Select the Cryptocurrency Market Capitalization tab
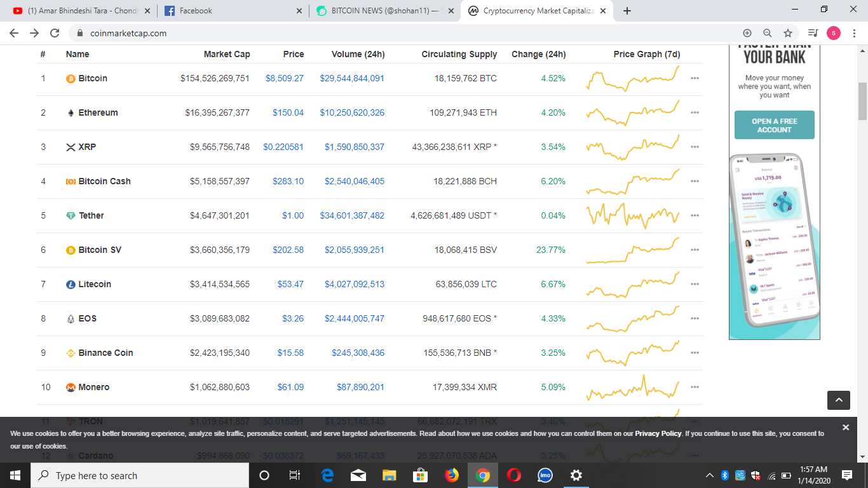This screenshot has height=488, width=868. 537,11
